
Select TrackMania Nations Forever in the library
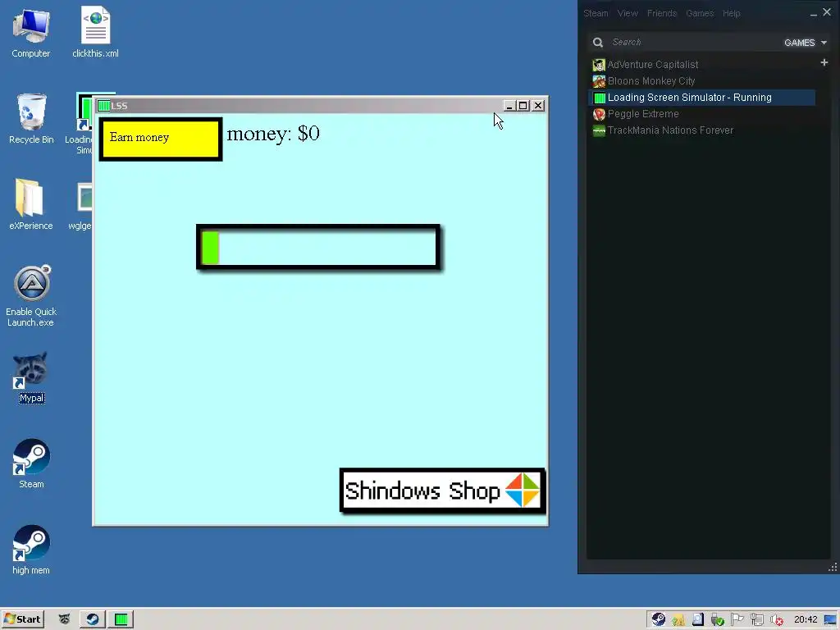point(702,130)
